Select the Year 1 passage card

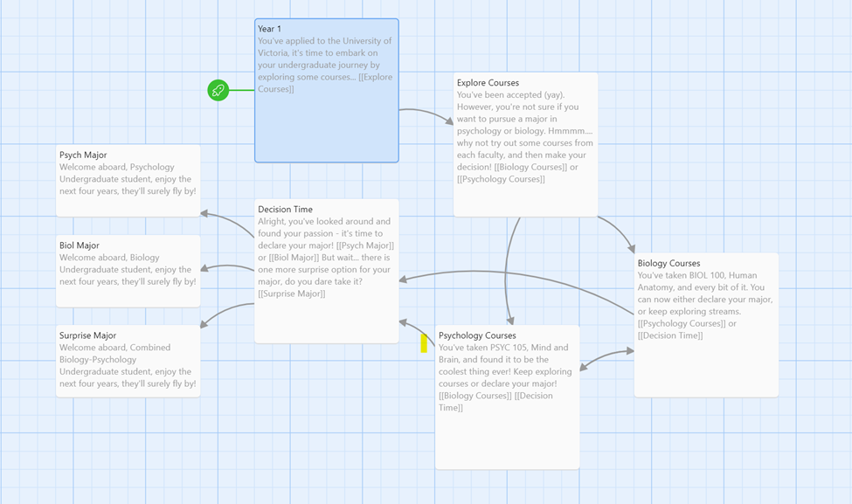click(327, 91)
